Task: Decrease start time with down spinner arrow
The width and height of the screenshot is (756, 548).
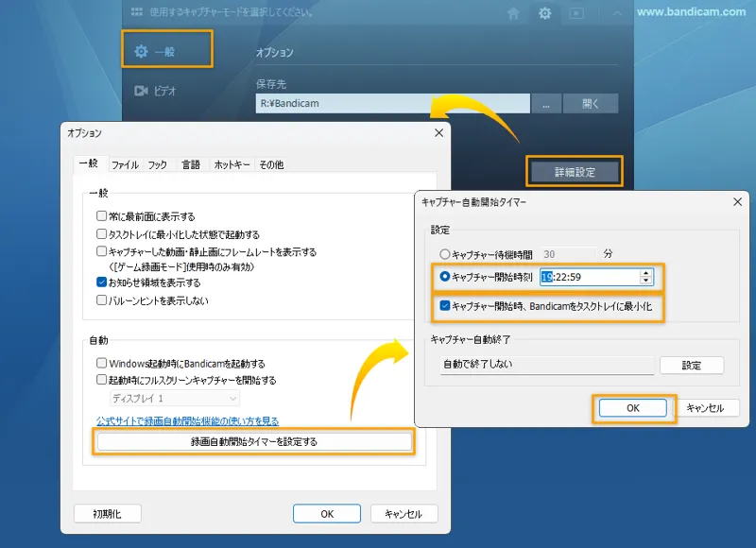Action: (x=646, y=281)
